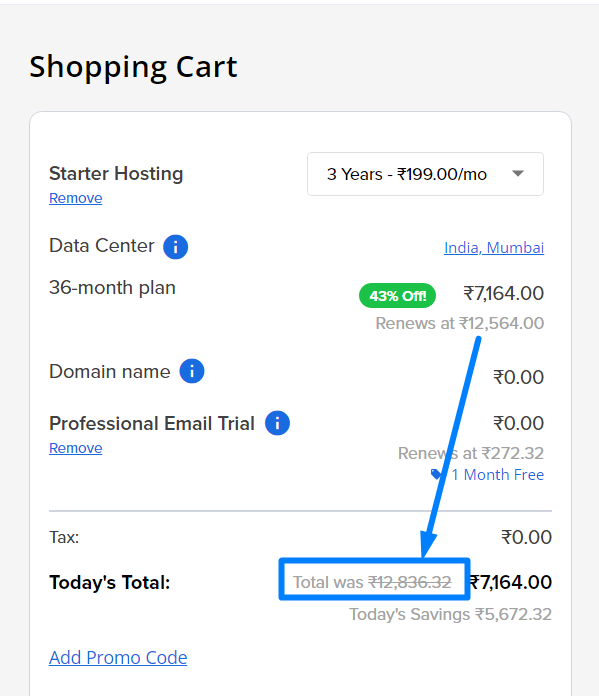Select the ₹7,164.00 price on the 36-month plan row

coord(504,293)
